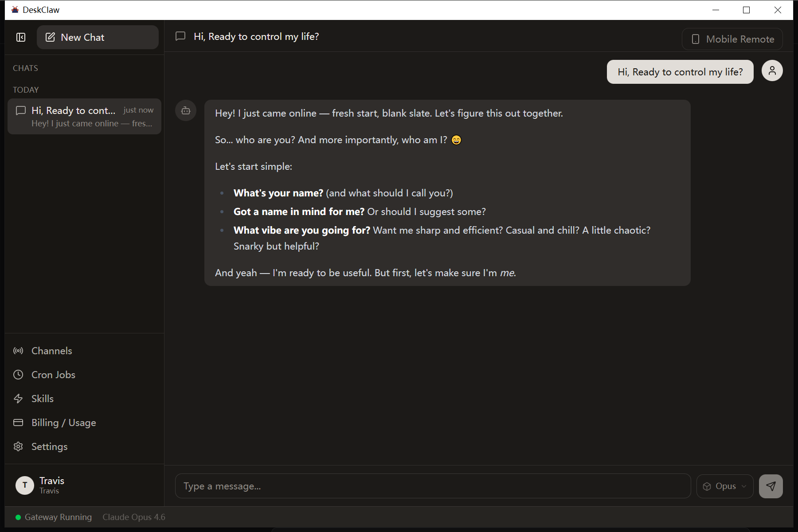Open the Channels panel
798x532 pixels.
51,351
